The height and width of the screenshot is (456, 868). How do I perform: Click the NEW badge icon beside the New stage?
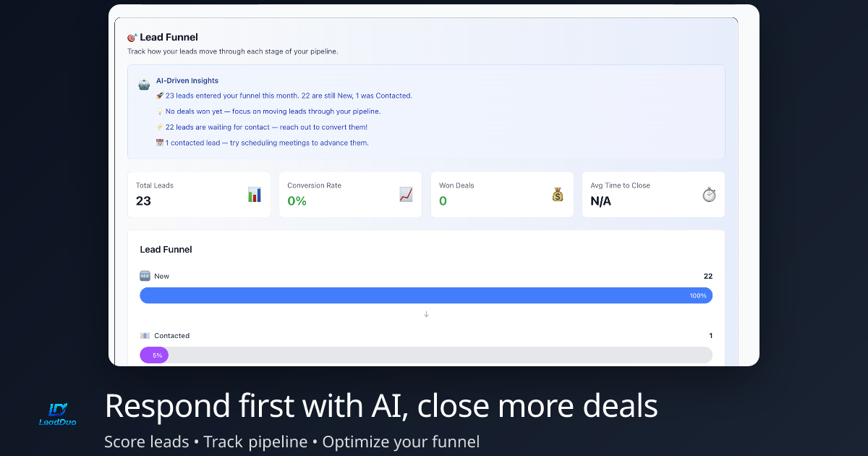[x=145, y=276]
